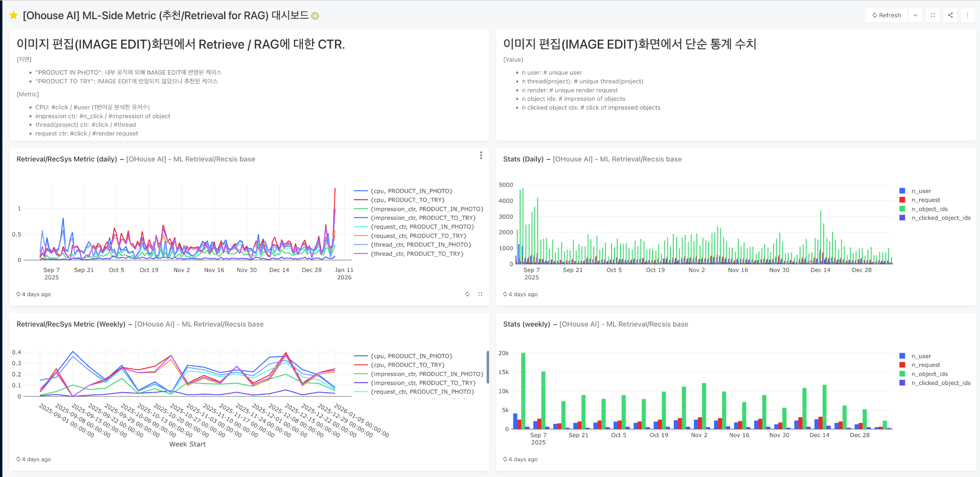Click the status emoji icon beside the dashboard title

(314, 16)
